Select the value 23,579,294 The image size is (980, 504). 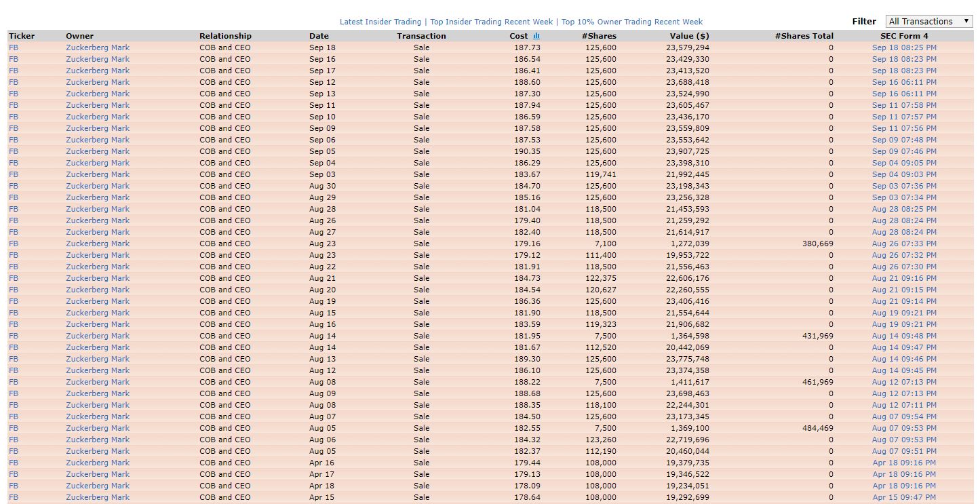tap(688, 47)
